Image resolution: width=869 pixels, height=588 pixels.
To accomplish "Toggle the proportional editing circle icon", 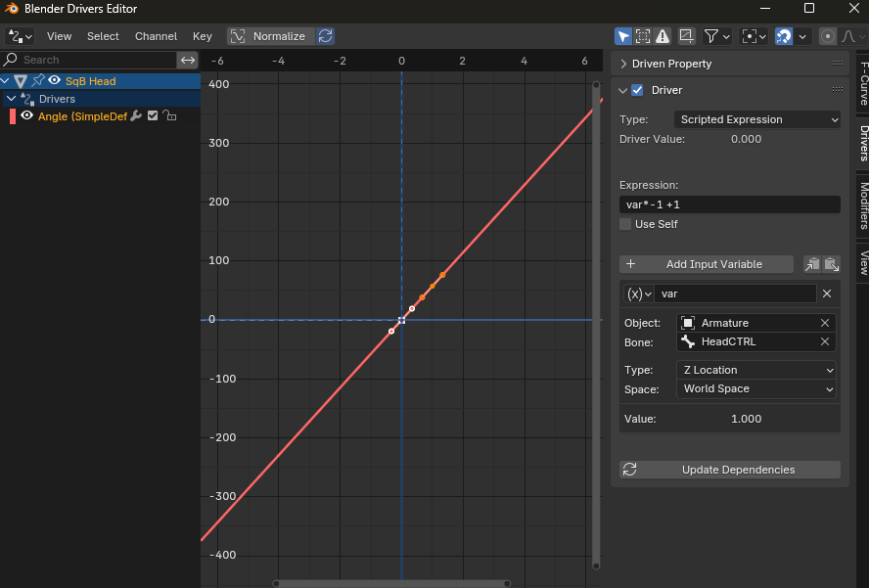I will pos(828,36).
